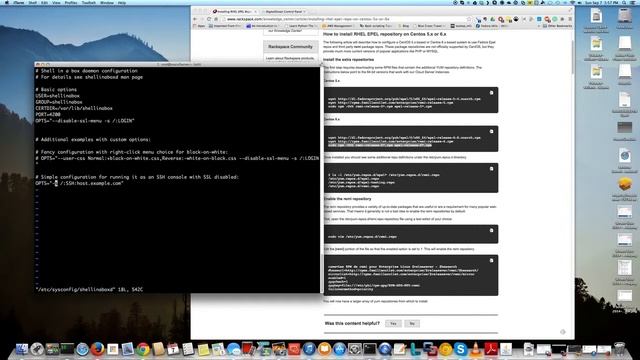The image size is (640, 360).
Task: Switch to the DigitalOcean Control Panel tab
Action: pyautogui.click(x=284, y=11)
